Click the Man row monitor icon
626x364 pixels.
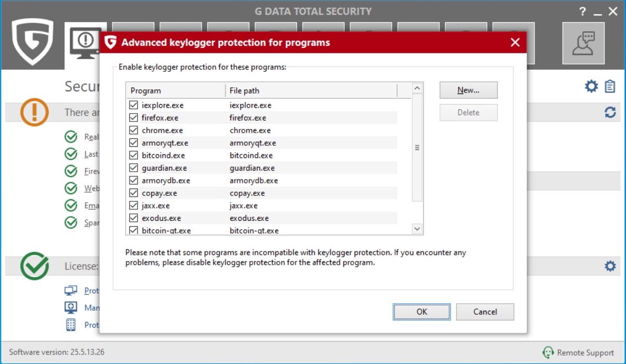71,307
